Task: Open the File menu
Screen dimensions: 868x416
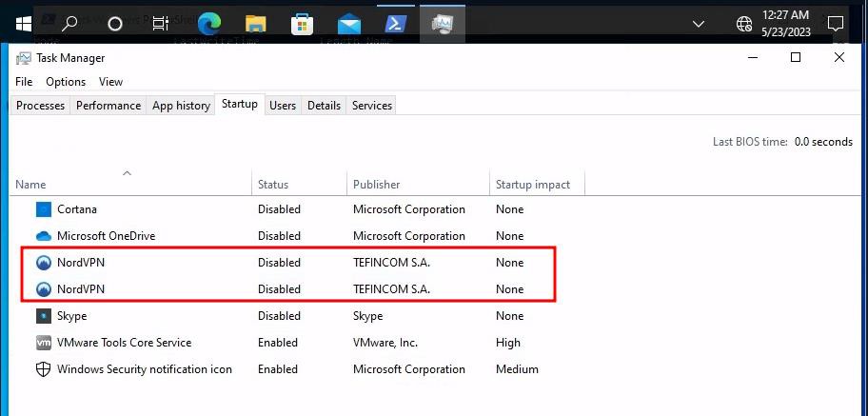Action: point(24,82)
